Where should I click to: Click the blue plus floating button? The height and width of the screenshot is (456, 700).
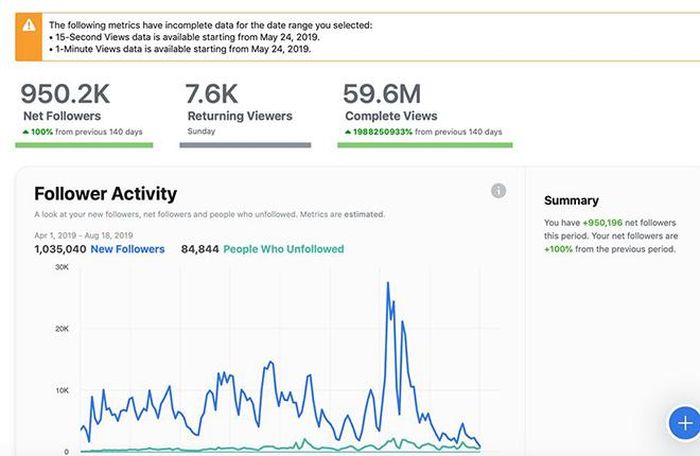(x=685, y=422)
